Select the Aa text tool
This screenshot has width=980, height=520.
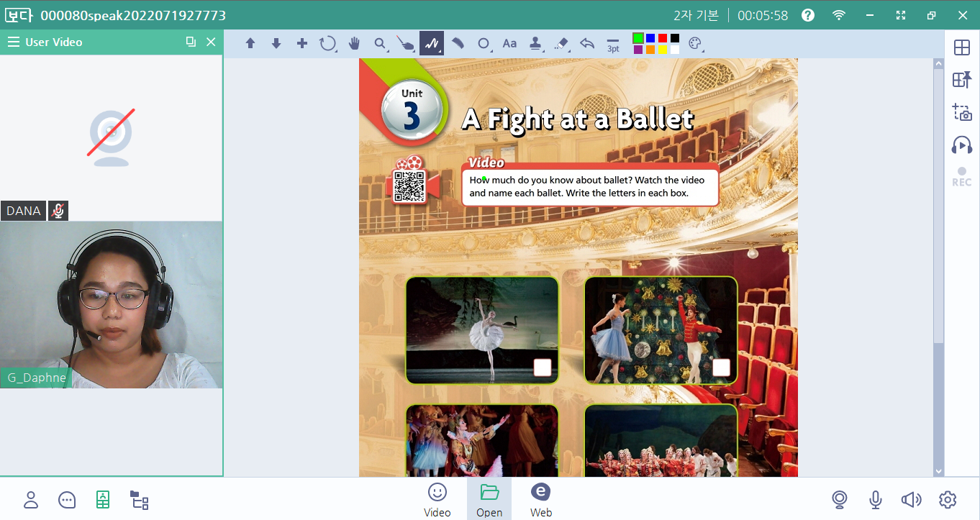point(509,43)
